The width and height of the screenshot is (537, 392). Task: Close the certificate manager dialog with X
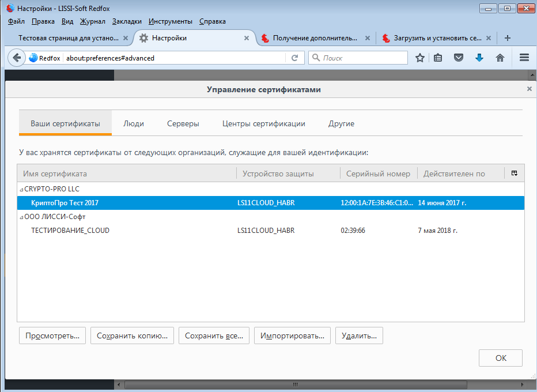[x=529, y=89]
